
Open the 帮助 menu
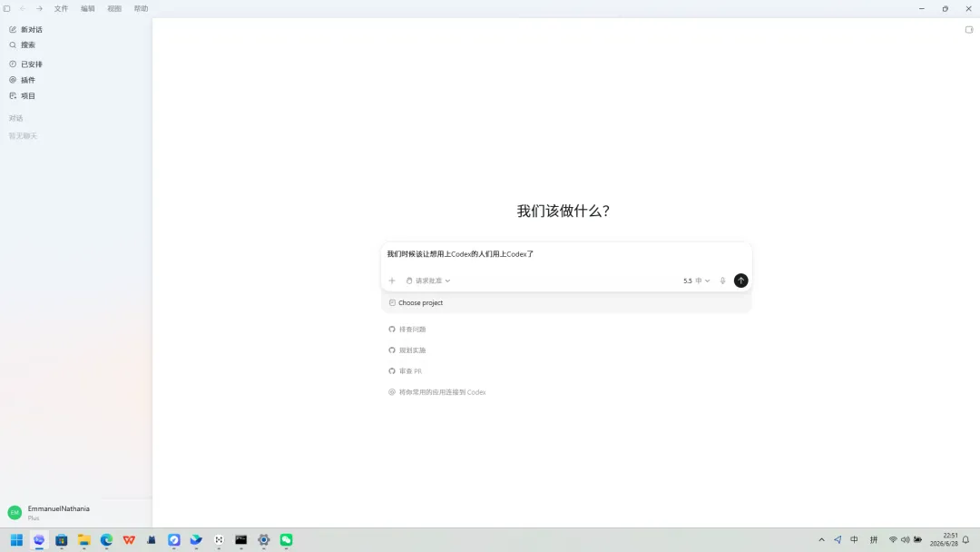142,9
